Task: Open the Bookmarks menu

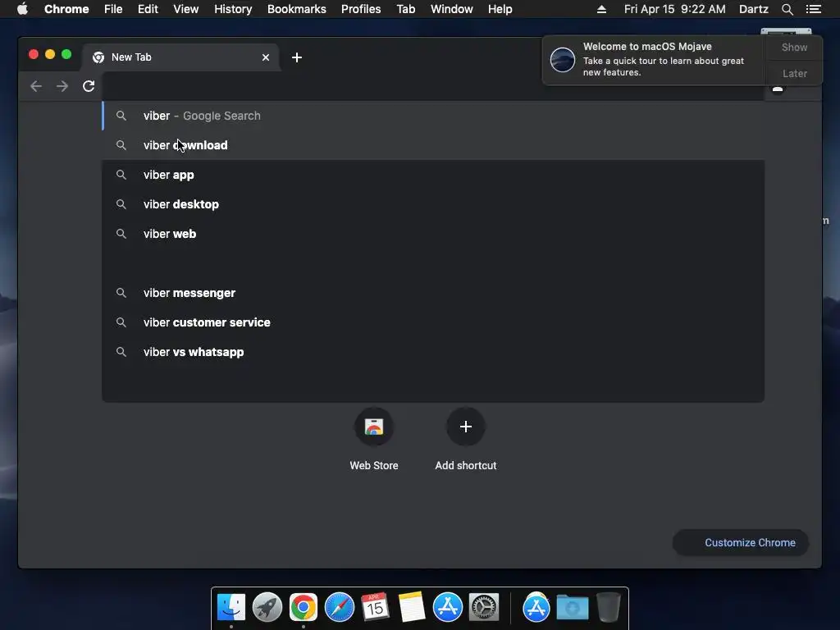Action: pyautogui.click(x=296, y=9)
